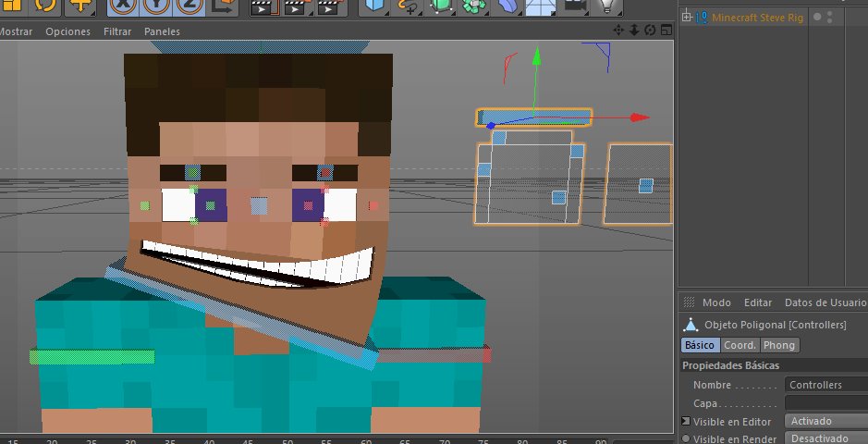Click the viewport zoom camera icon
The height and width of the screenshot is (444, 868).
pyautogui.click(x=634, y=31)
